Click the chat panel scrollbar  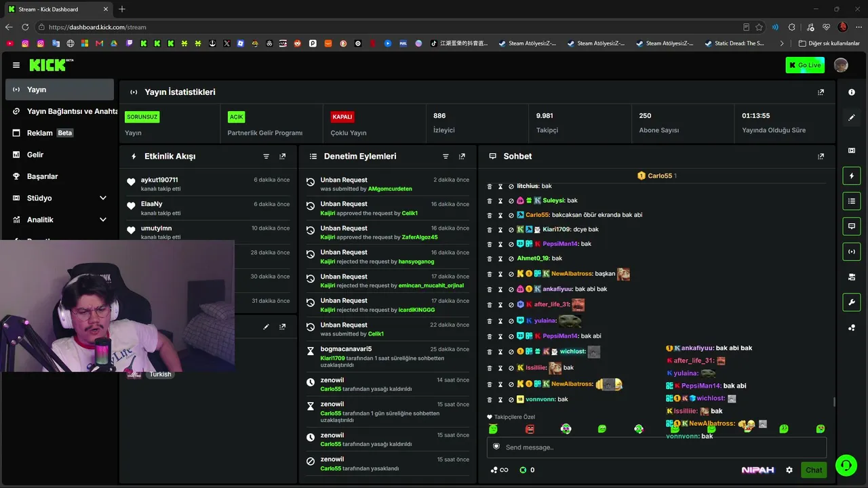[834, 402]
